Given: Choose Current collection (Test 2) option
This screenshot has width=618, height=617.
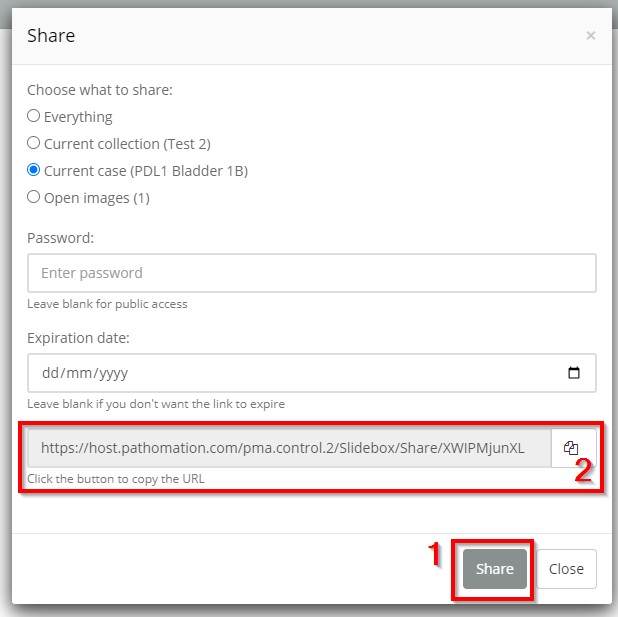Looking at the screenshot, I should coord(34,143).
